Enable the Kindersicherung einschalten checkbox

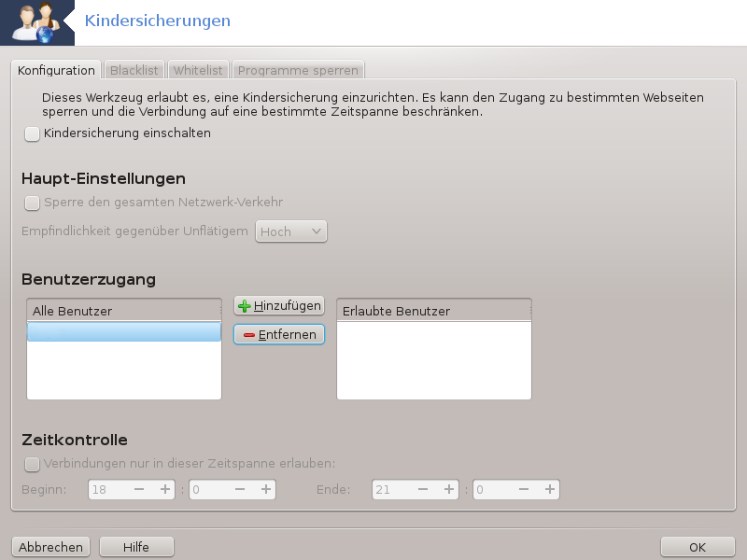33,133
